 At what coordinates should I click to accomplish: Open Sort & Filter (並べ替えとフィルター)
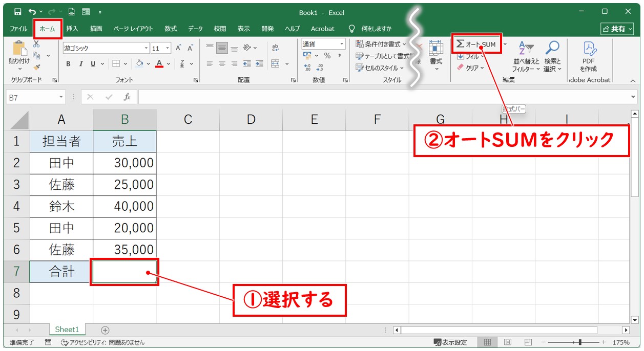tap(526, 57)
